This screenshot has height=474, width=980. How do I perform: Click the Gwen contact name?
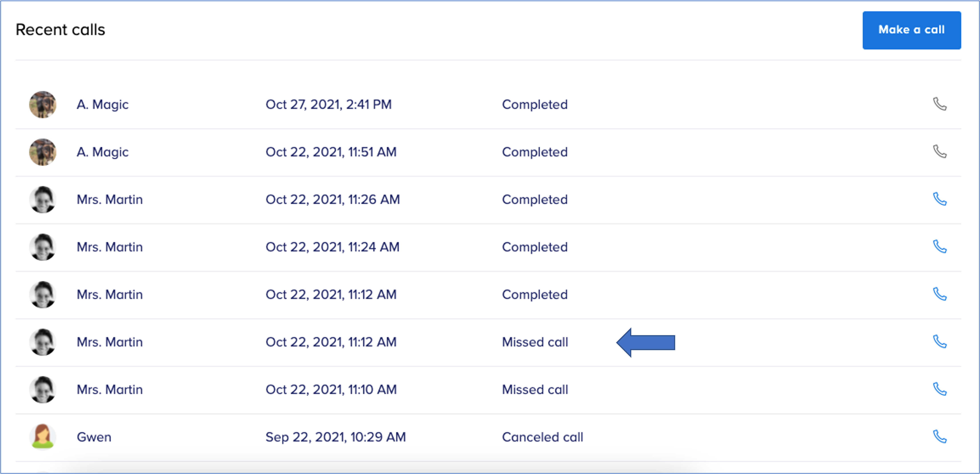94,437
